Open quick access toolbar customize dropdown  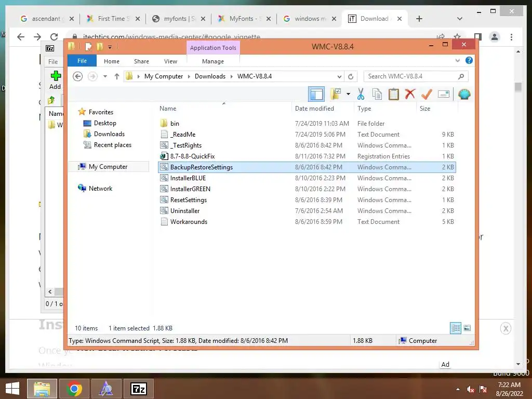[x=110, y=47]
